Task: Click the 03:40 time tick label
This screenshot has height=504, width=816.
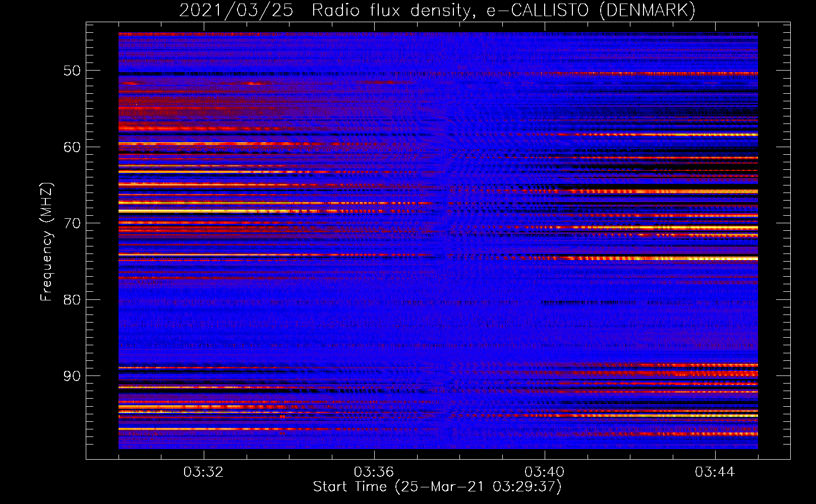Action: point(544,472)
